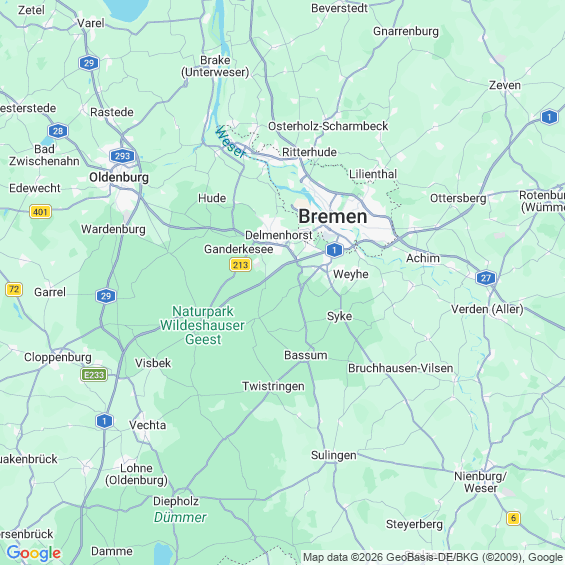Select the Oldenburg city label
The height and width of the screenshot is (565, 565).
tap(119, 177)
